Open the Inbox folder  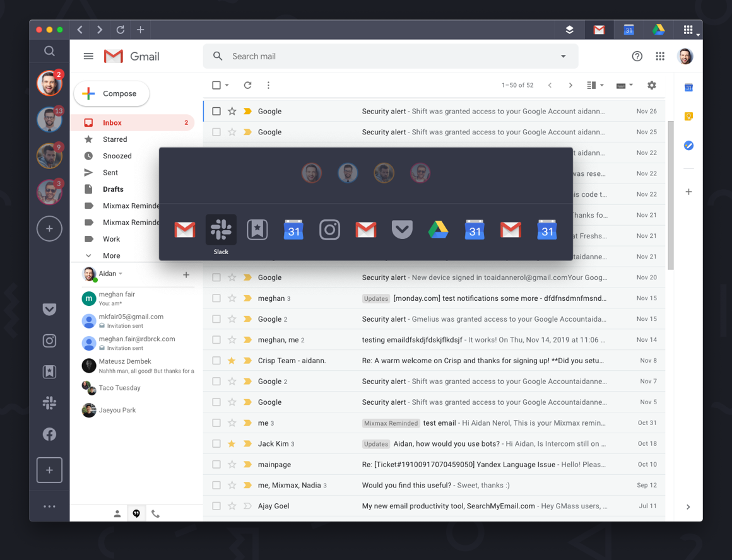[133, 123]
